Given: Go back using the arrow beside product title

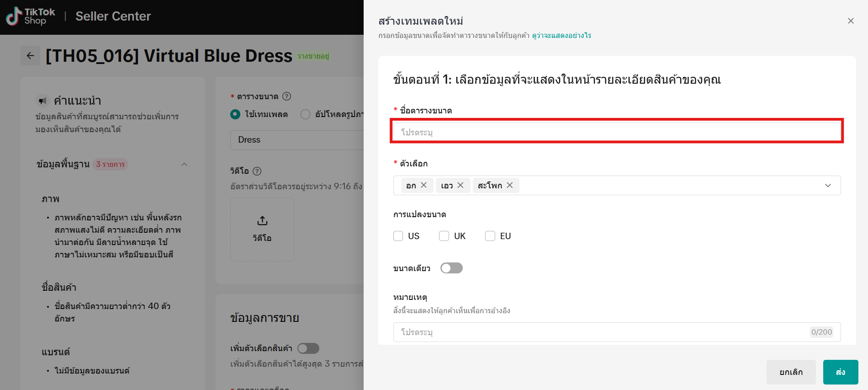Looking at the screenshot, I should click(x=31, y=56).
